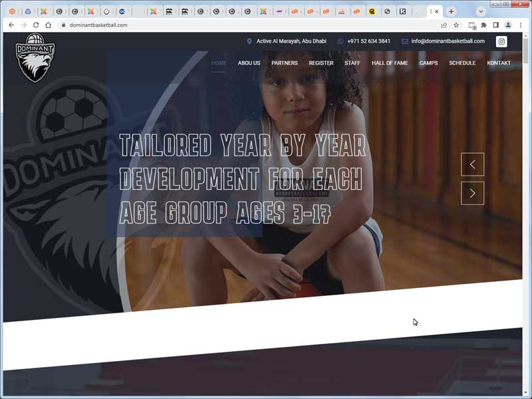Visit the HALL OF FAME page
Viewport: 532px width, 399px height.
390,63
